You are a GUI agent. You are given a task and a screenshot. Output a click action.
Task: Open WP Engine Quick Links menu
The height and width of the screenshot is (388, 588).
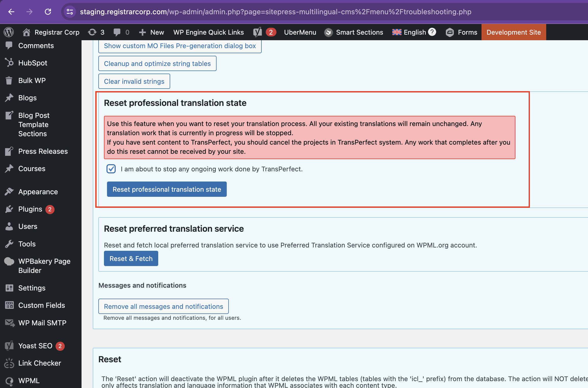[209, 32]
